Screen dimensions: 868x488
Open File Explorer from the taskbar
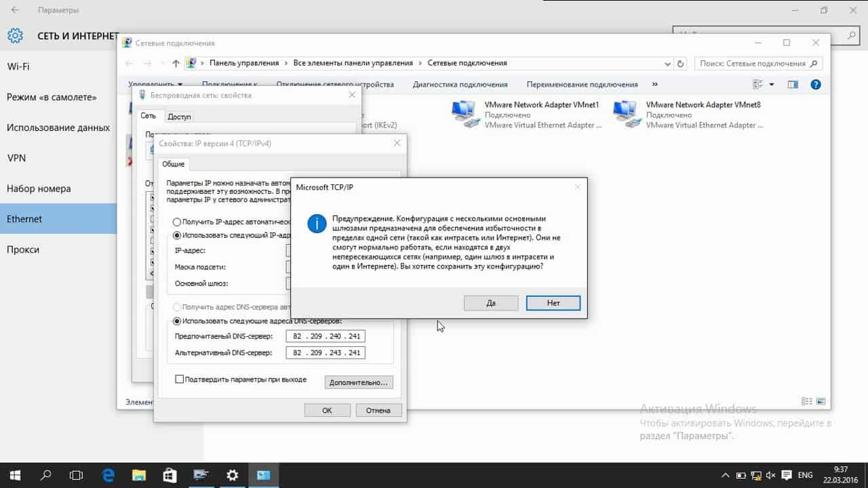click(138, 475)
